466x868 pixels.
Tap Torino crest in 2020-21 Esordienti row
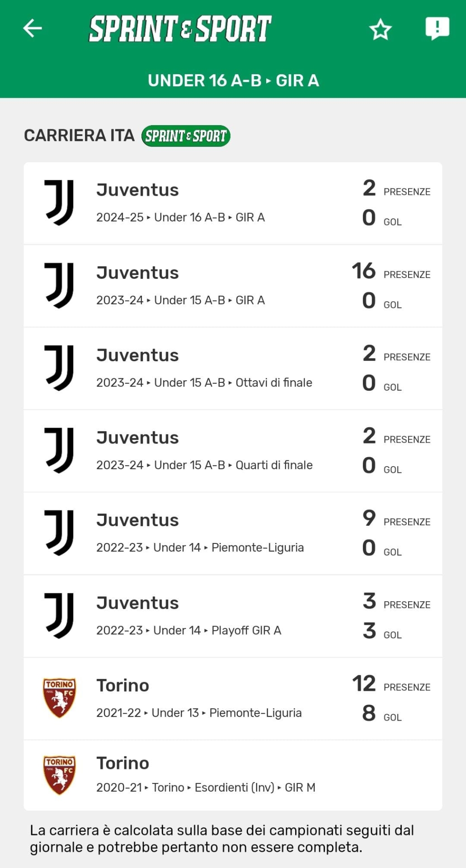[x=59, y=775]
